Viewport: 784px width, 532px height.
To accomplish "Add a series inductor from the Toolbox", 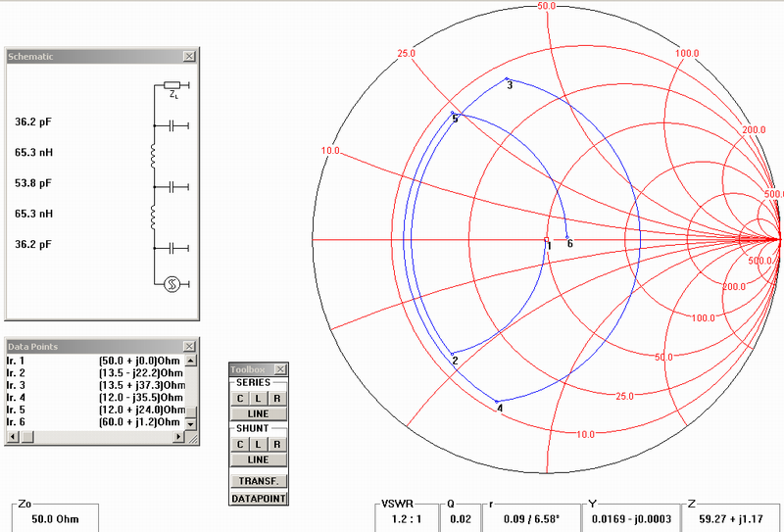I will [x=258, y=399].
